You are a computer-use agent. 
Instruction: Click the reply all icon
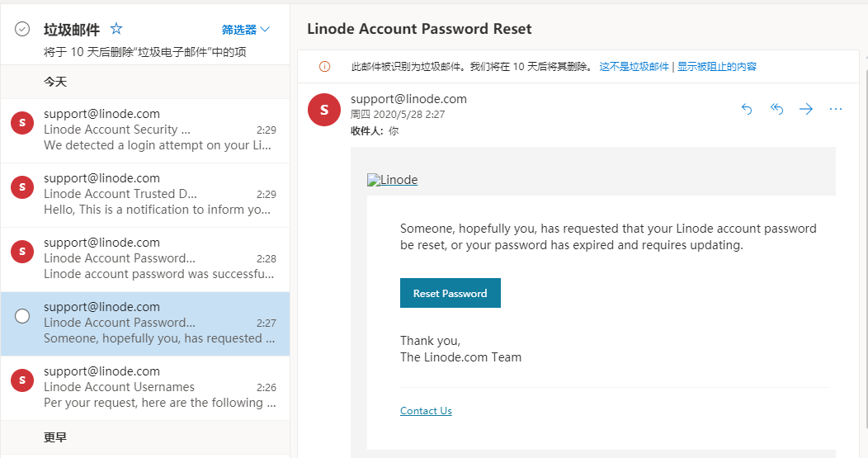(776, 109)
